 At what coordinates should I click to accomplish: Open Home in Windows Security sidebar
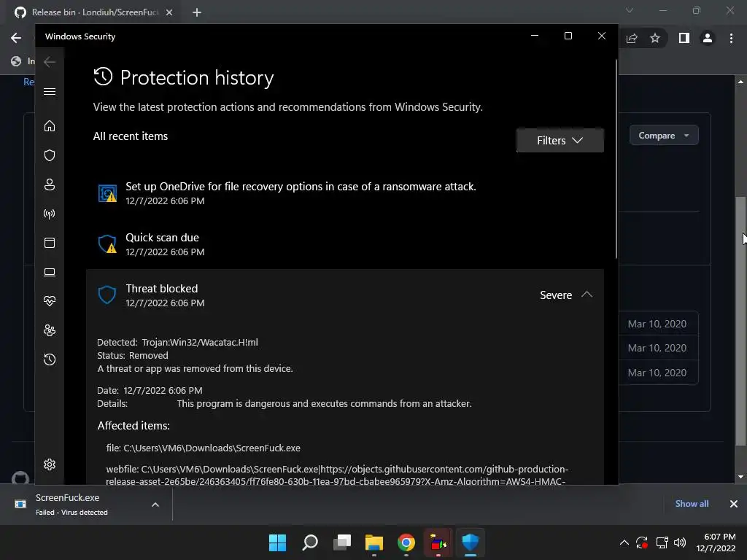[x=50, y=126]
